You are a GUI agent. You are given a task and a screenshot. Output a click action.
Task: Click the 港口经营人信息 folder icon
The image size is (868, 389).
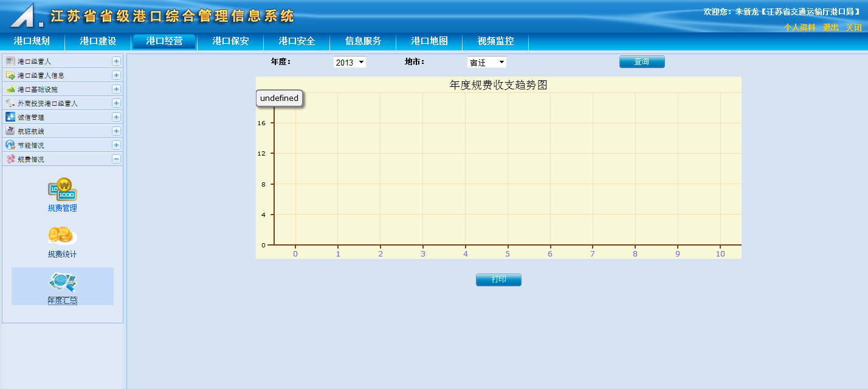point(10,75)
